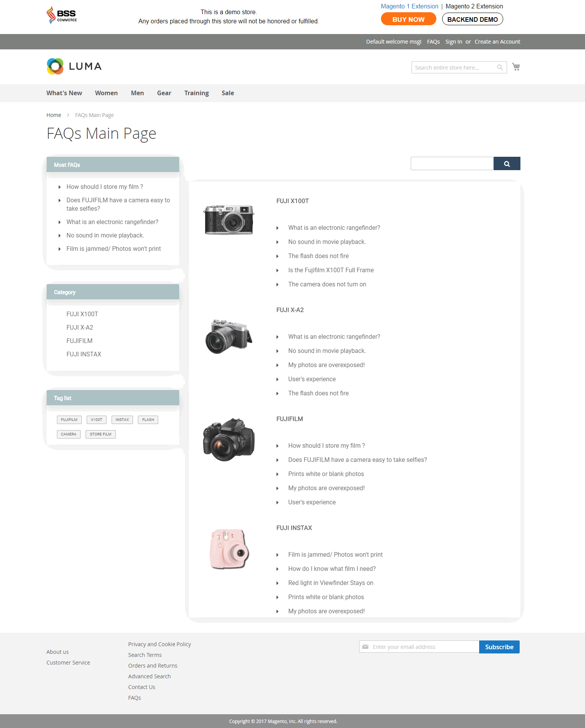Click the BUY NOW button
585x728 pixels.
(x=408, y=19)
